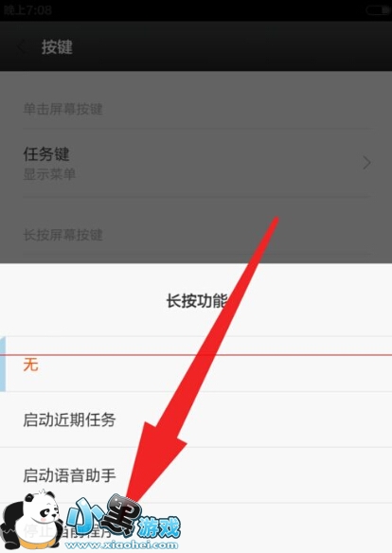
Task: Click the 小黑游戏 logo text
Action: pos(124,519)
